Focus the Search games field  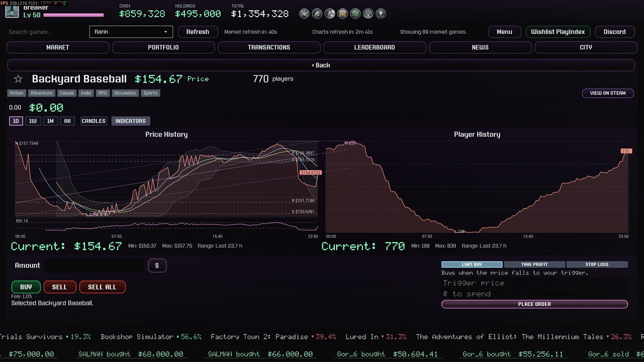click(x=46, y=32)
